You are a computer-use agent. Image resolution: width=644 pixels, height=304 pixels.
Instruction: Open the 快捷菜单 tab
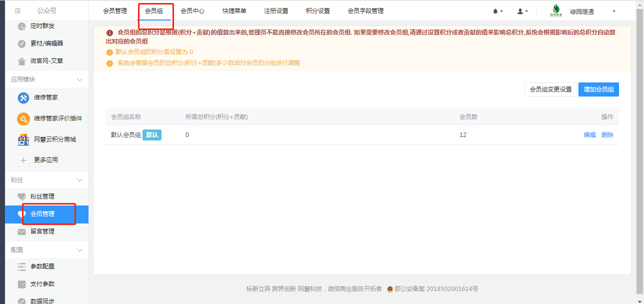234,11
